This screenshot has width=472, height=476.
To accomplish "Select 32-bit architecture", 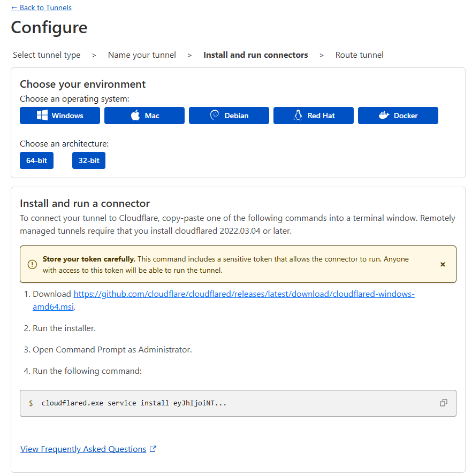I will click(x=89, y=160).
